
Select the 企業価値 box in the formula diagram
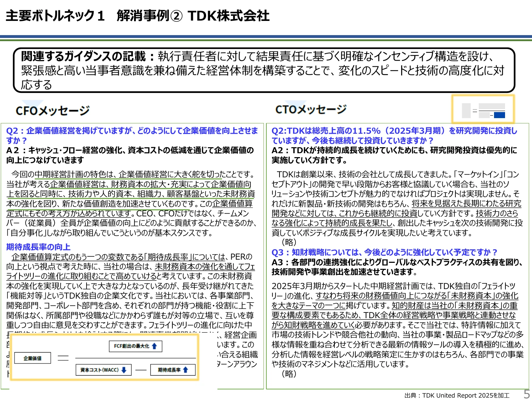[33, 358]
